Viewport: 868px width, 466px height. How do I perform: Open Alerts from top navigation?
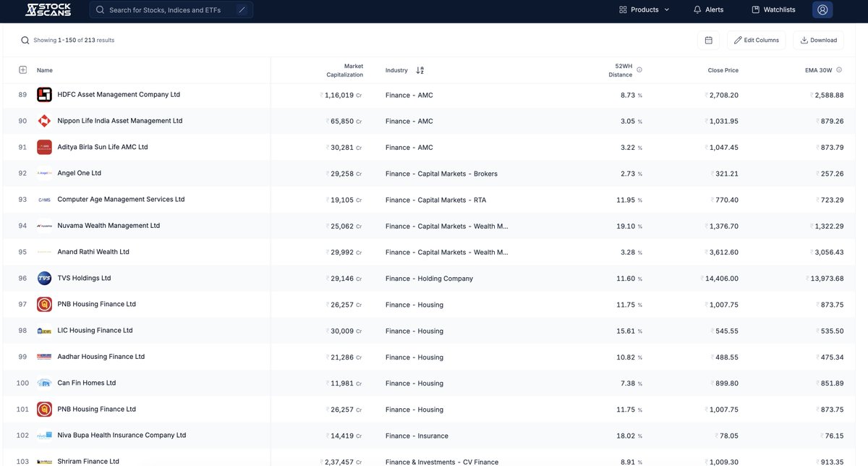pos(708,10)
